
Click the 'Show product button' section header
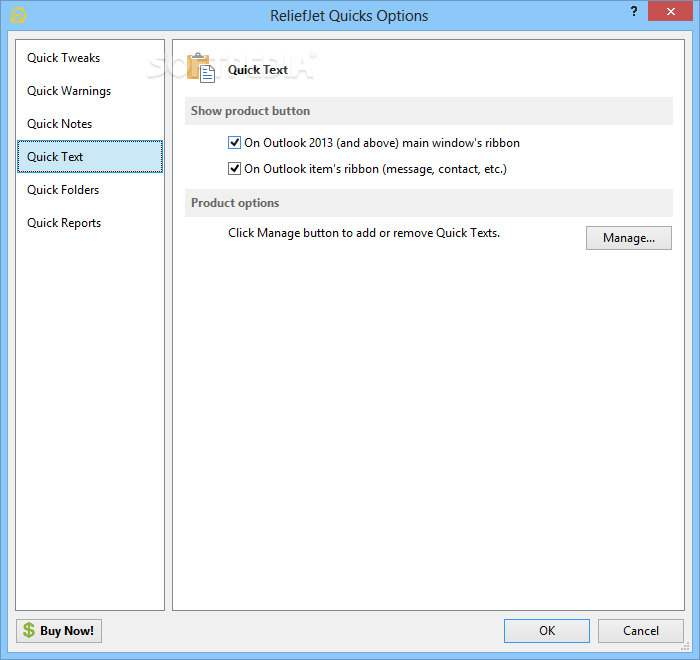[x=429, y=111]
